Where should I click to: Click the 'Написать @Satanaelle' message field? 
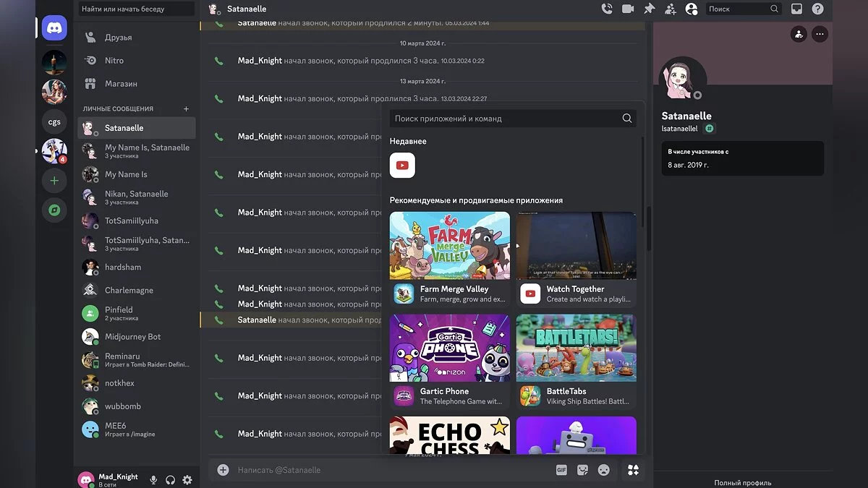[x=391, y=470]
